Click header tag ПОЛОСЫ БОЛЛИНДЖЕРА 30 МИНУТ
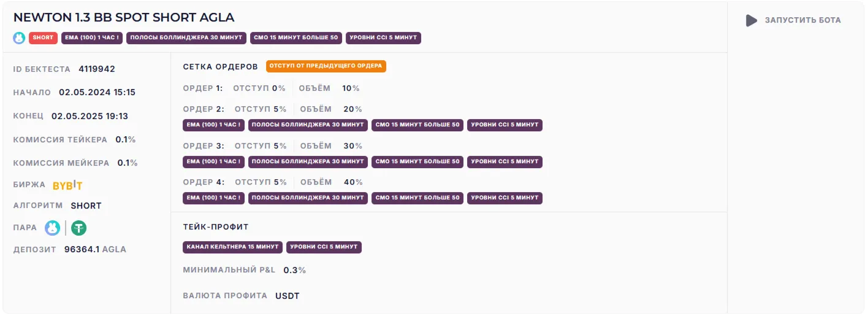 tap(186, 38)
